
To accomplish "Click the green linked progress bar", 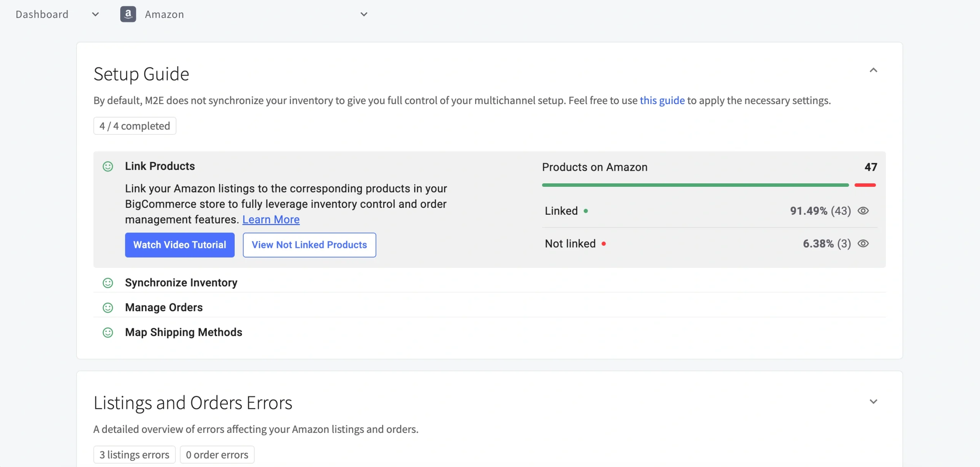I will click(695, 185).
